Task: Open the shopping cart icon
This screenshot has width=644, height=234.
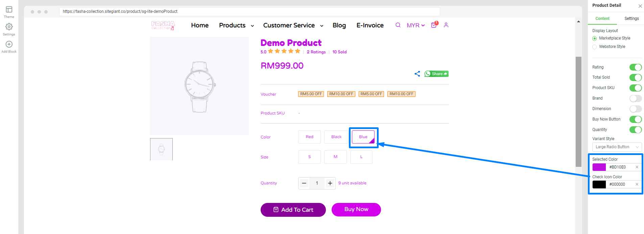Action: (x=434, y=25)
